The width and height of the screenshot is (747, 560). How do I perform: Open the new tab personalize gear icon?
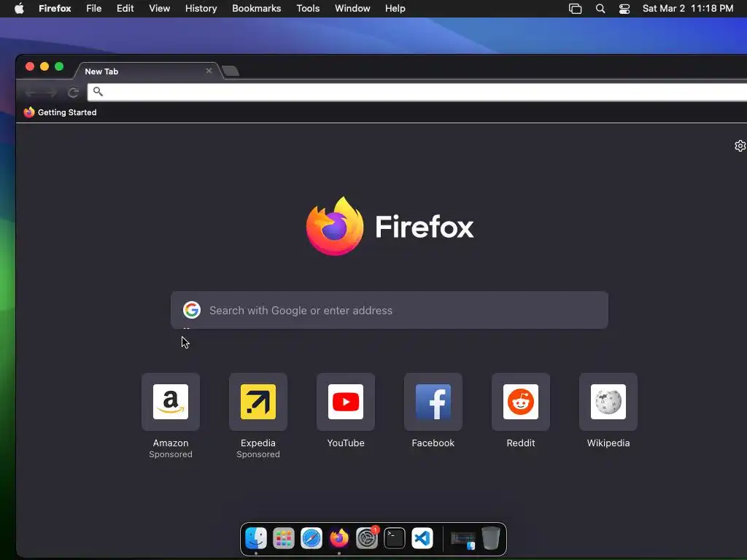click(x=740, y=146)
